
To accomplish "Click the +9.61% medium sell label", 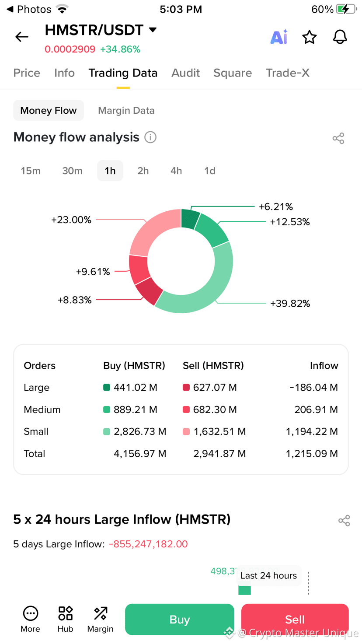I will point(93,272).
